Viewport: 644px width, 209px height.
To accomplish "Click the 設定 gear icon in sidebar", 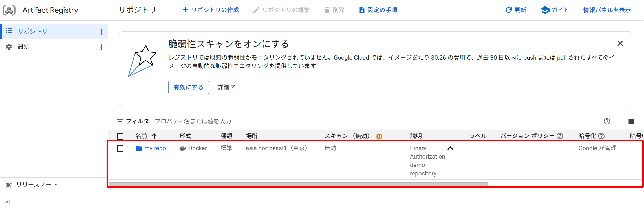I will (x=9, y=47).
